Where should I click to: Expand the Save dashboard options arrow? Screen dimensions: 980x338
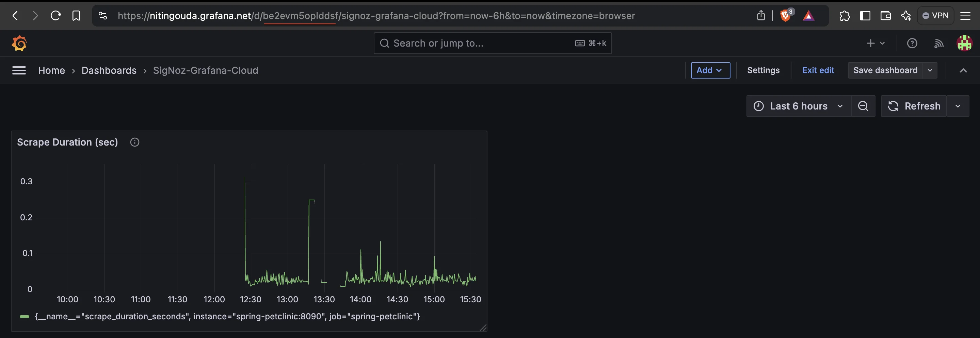click(930, 70)
